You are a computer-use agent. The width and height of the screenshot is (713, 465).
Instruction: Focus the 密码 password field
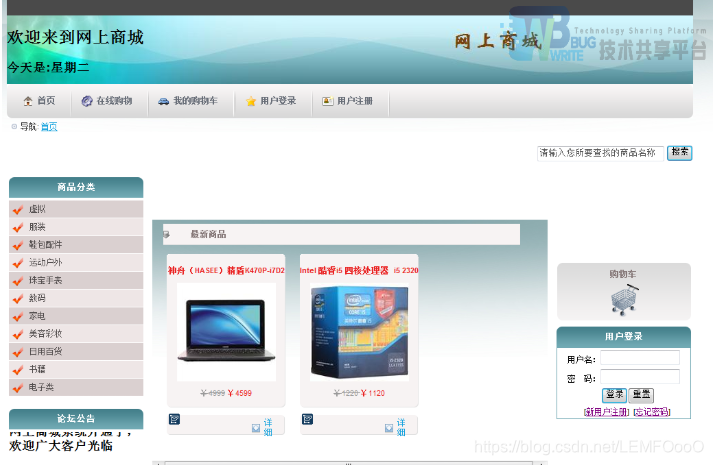pos(640,377)
